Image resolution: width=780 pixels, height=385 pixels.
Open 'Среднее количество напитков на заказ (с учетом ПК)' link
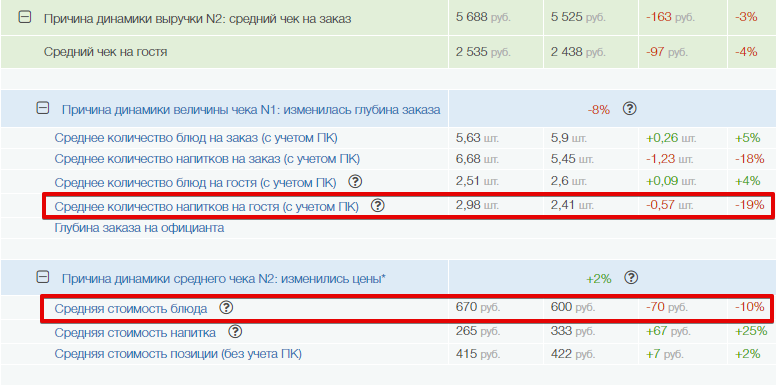(x=207, y=159)
